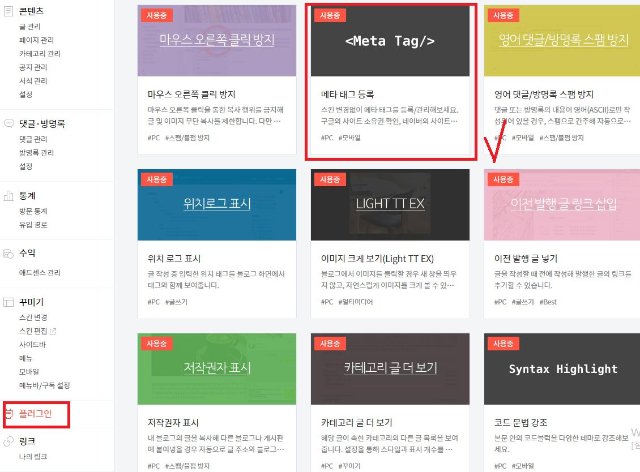The width and height of the screenshot is (640, 472).
Task: Click the 링크 chain icon
Action: pyautogui.click(x=9, y=441)
